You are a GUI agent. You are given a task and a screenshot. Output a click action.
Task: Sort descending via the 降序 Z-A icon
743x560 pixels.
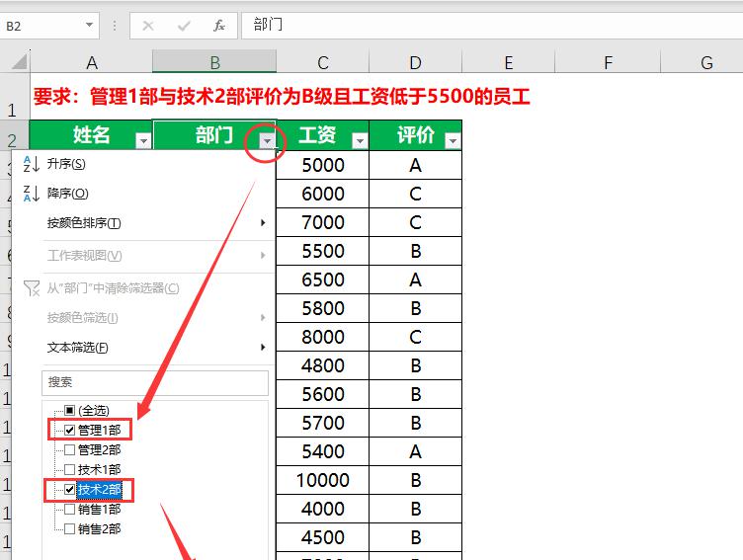tap(31, 194)
